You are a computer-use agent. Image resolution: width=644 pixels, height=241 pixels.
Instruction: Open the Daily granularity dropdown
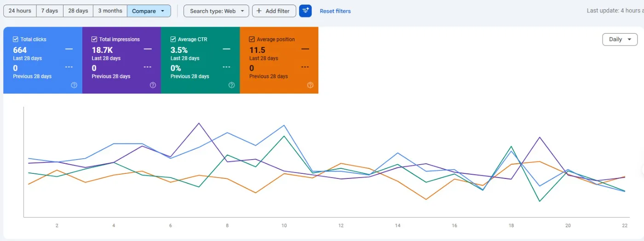(x=620, y=40)
